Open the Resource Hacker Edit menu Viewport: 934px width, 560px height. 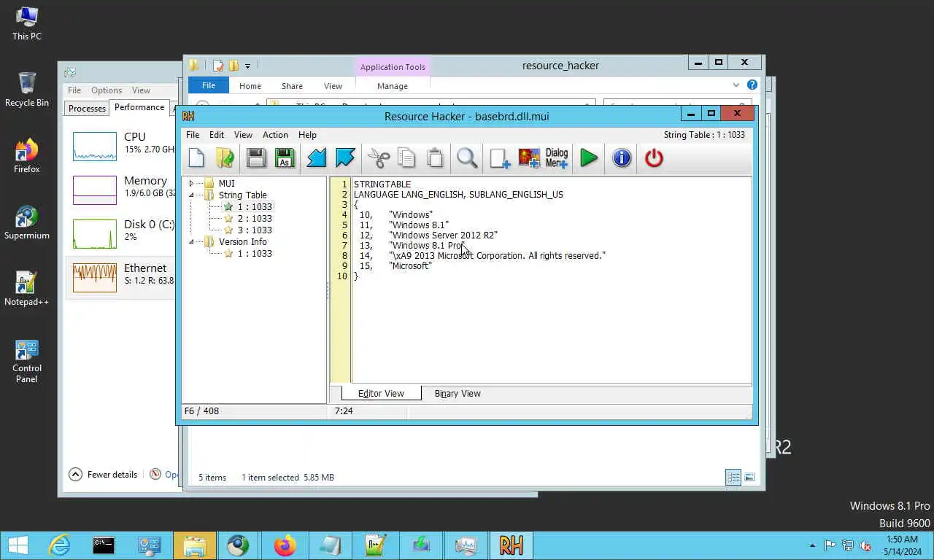[217, 135]
